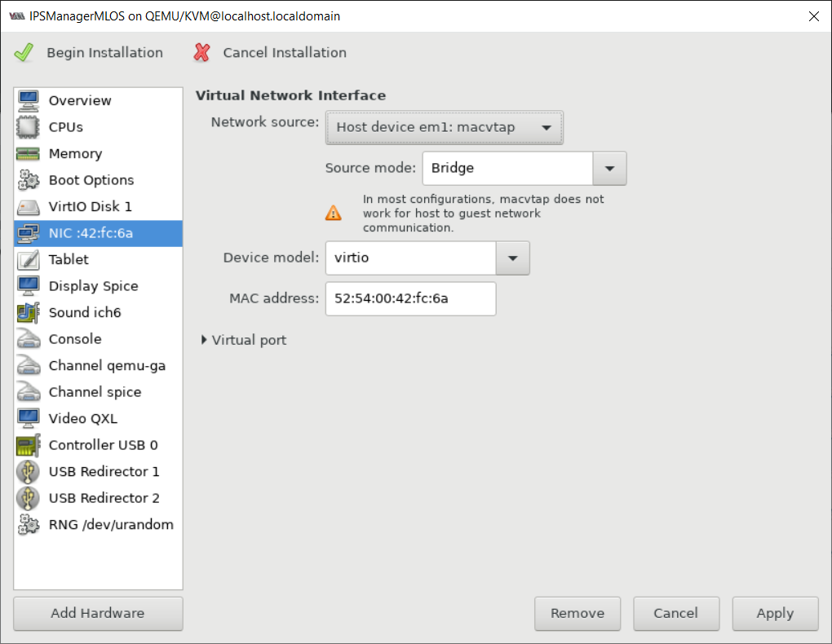Select the Memory RAM stick icon
This screenshot has width=832, height=644.
(28, 153)
